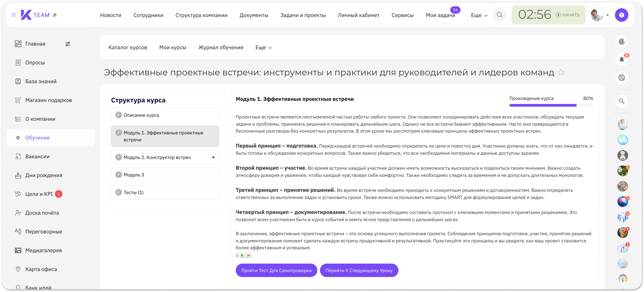Viewport: 644px width, 292px height.
Task: Open Новости in top menu
Action: (110, 15)
